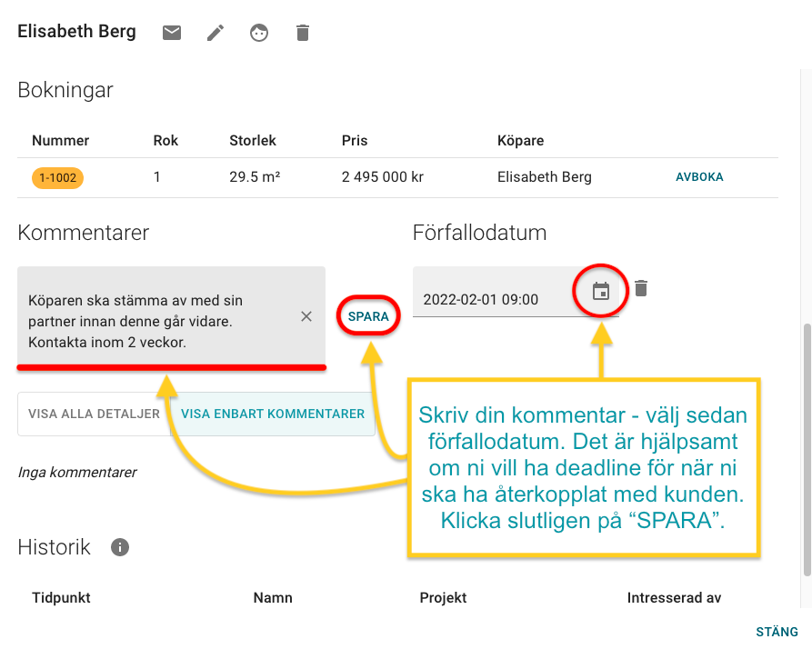Dismiss the comment with the X icon

point(306,316)
